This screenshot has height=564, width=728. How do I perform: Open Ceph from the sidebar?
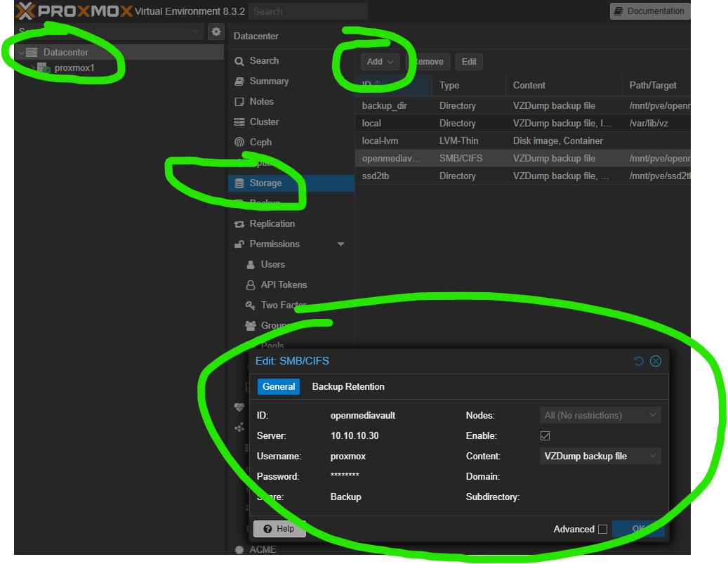click(260, 142)
